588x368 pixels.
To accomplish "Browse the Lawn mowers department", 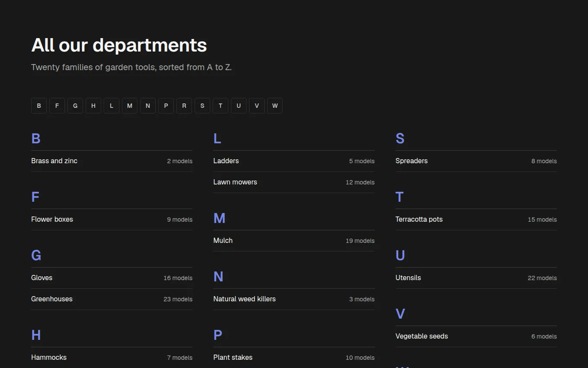I will [294, 182].
